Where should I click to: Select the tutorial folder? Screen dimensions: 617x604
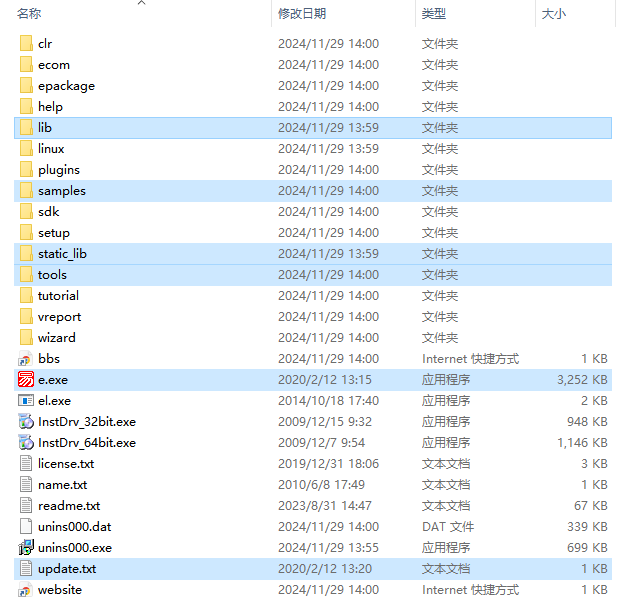[58, 296]
